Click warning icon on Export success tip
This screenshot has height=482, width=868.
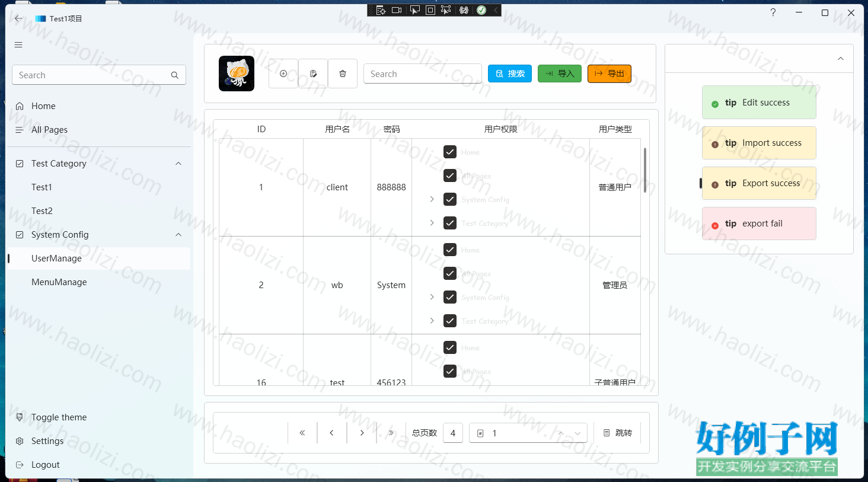(715, 184)
